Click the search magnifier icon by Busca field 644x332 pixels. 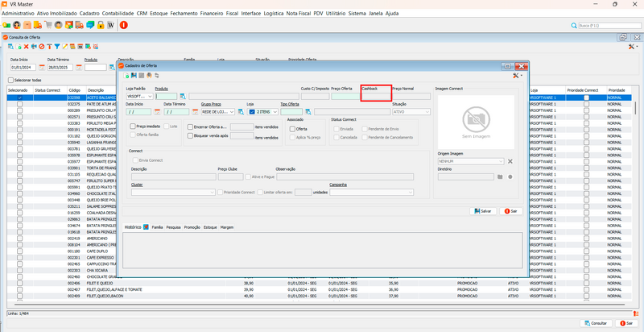tap(574, 26)
